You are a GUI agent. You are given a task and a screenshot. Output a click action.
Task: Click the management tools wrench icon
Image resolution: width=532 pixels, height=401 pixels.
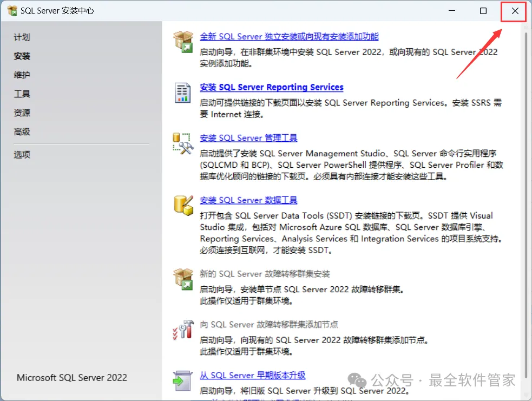click(183, 143)
